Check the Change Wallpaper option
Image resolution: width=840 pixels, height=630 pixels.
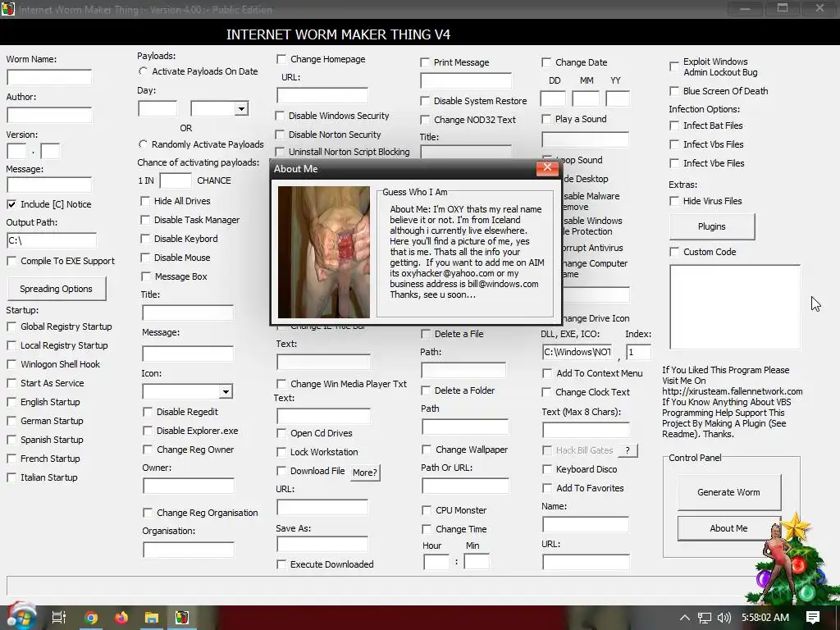tap(427, 450)
